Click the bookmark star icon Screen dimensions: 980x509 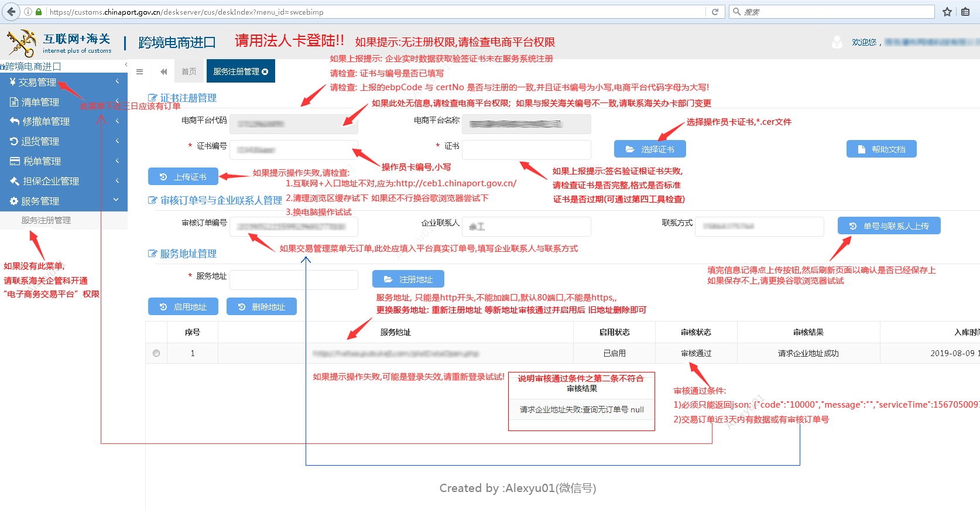[947, 12]
